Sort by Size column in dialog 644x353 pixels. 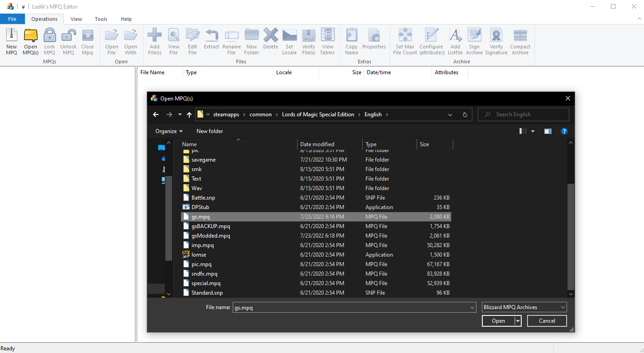click(x=435, y=144)
